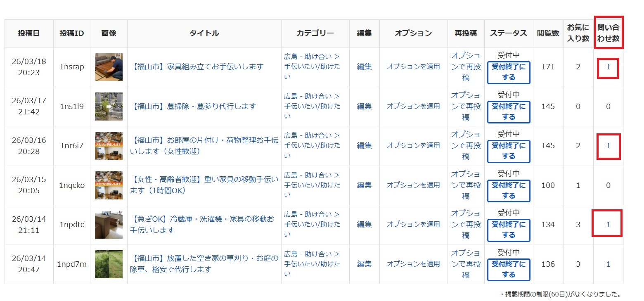
Task: Open the 重い家具の移動手伝います post title
Action: (x=204, y=185)
